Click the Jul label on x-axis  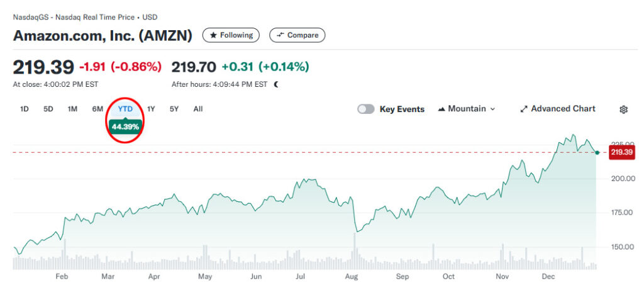[x=301, y=277]
